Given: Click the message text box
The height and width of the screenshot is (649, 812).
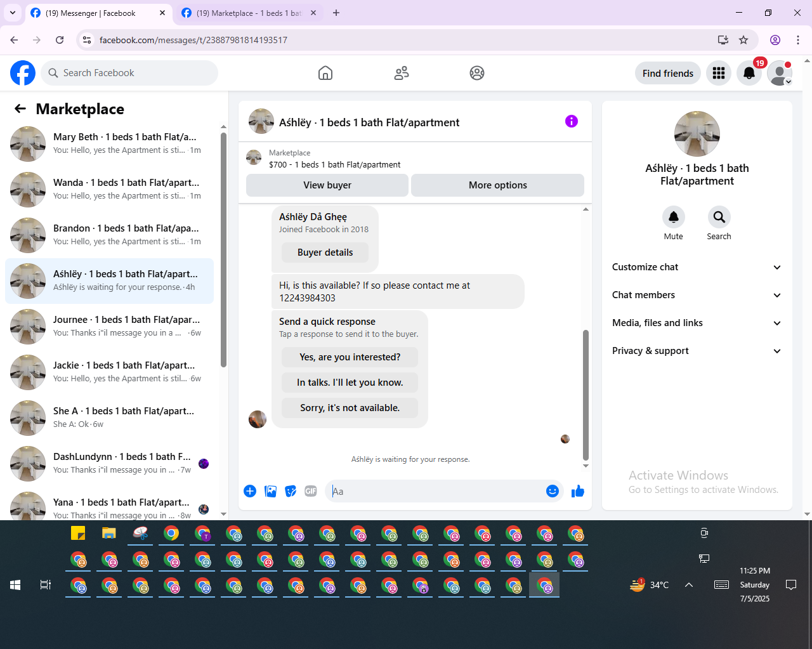Looking at the screenshot, I should [x=435, y=491].
